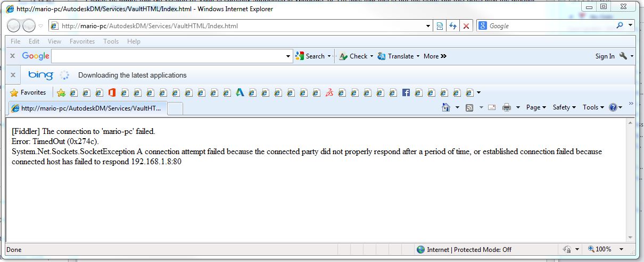
Task: Refresh the page with the Refresh icon
Action: (453, 26)
